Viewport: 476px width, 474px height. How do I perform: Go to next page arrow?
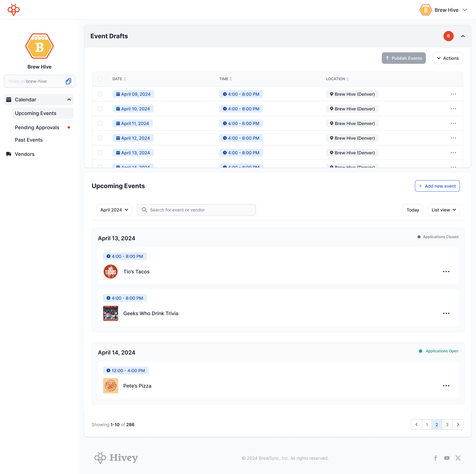(x=458, y=424)
